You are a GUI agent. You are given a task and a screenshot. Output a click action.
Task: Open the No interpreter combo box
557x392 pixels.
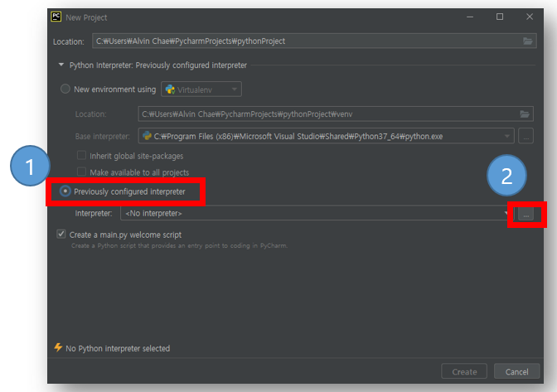pyautogui.click(x=316, y=213)
